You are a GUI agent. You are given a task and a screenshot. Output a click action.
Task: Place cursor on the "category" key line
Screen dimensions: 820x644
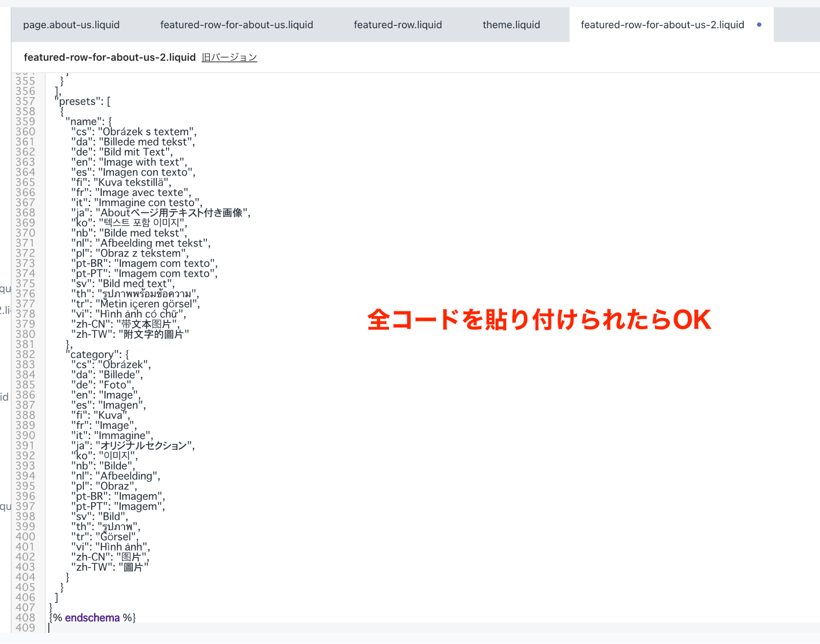(98, 355)
